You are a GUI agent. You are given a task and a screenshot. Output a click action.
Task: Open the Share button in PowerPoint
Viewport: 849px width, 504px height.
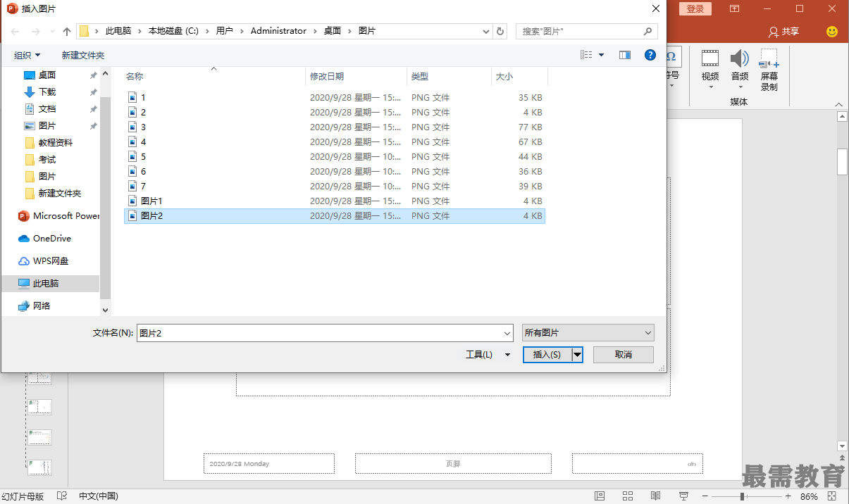pos(784,32)
